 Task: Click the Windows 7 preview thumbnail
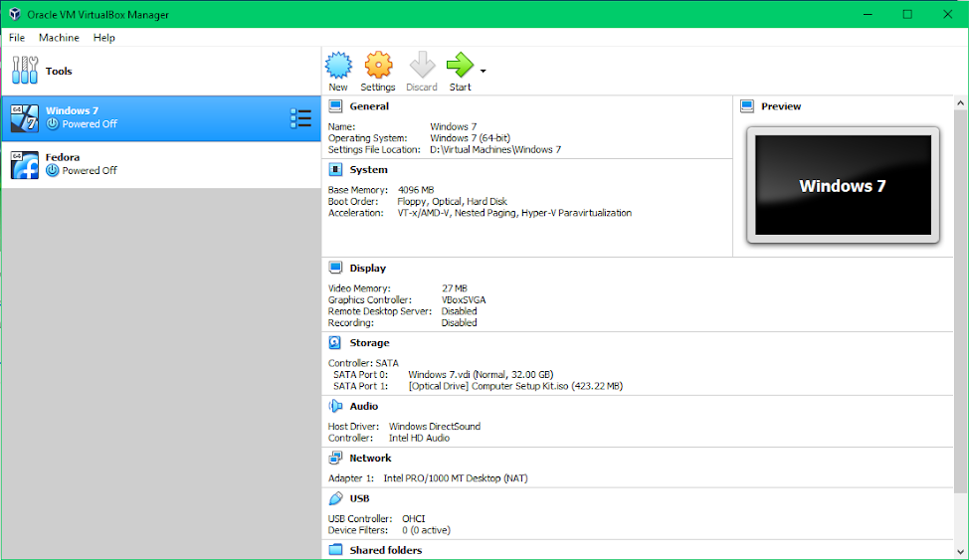tap(843, 185)
